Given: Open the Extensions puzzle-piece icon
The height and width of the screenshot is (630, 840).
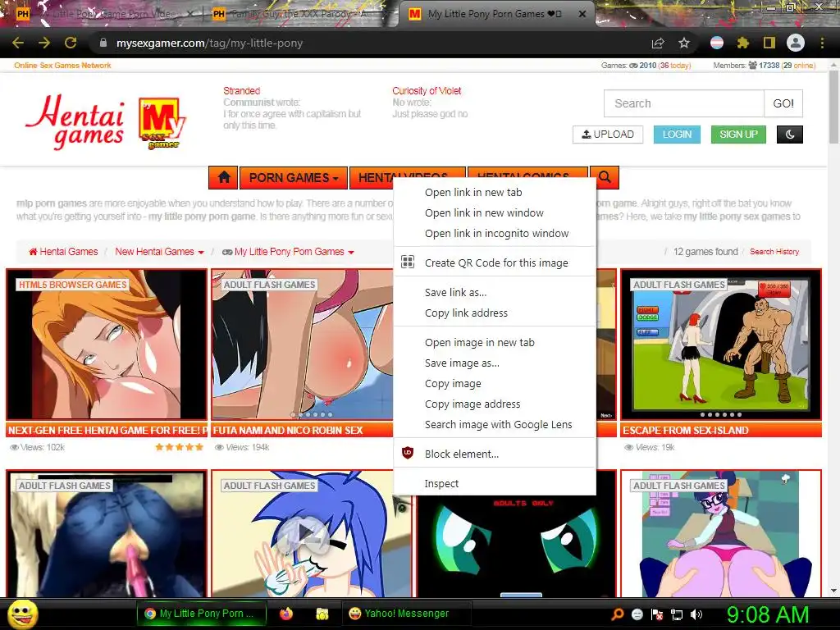Looking at the screenshot, I should [x=742, y=43].
